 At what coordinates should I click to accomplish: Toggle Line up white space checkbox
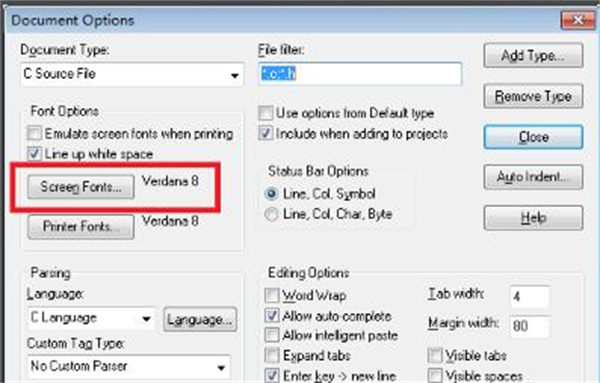[x=34, y=154]
